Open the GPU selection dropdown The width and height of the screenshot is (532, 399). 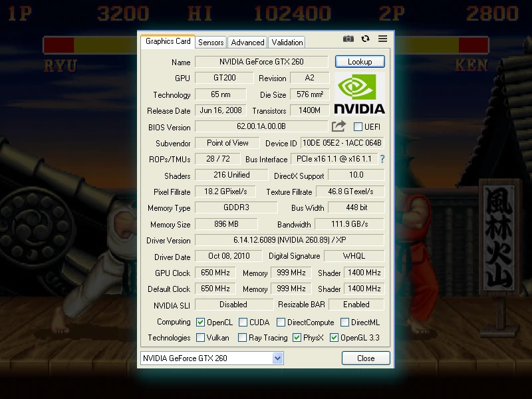(x=212, y=358)
